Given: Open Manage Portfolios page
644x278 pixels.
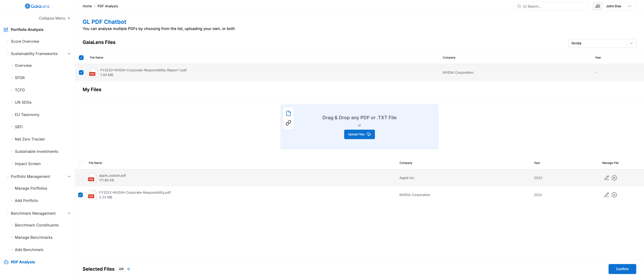Looking at the screenshot, I should pyautogui.click(x=31, y=188).
